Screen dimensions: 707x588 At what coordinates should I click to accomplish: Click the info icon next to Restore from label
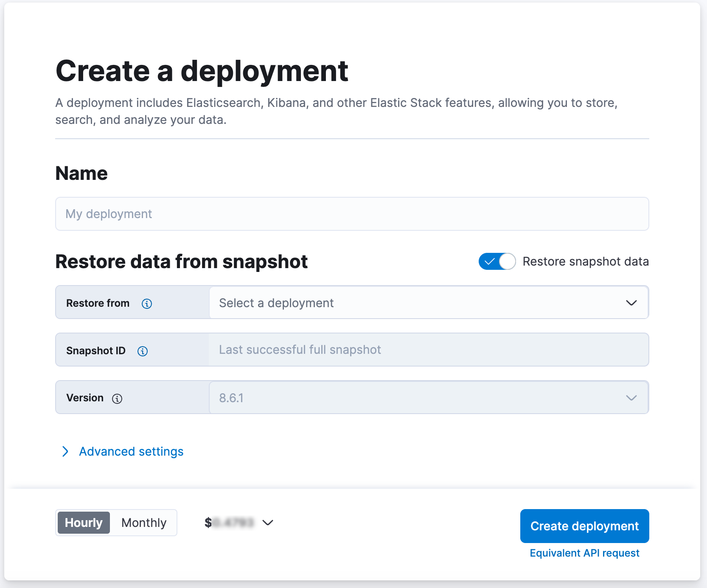pos(146,303)
